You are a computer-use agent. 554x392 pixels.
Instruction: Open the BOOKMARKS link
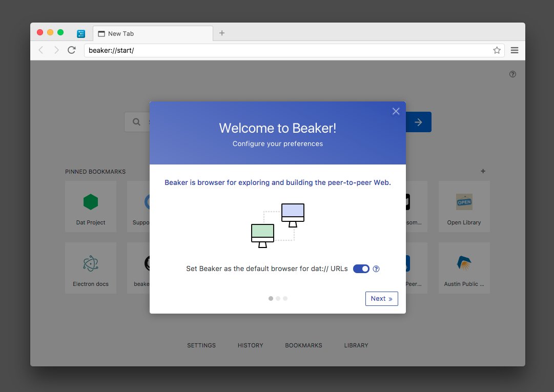click(x=304, y=345)
